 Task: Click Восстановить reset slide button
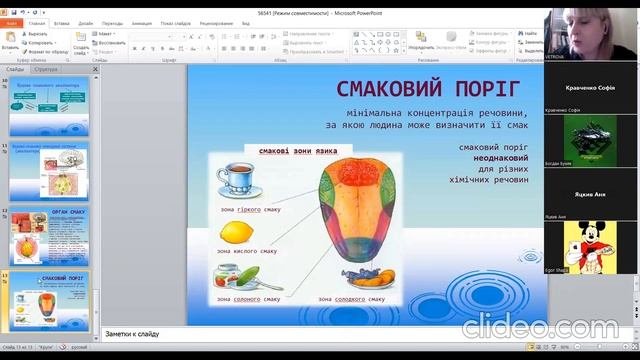pos(109,43)
